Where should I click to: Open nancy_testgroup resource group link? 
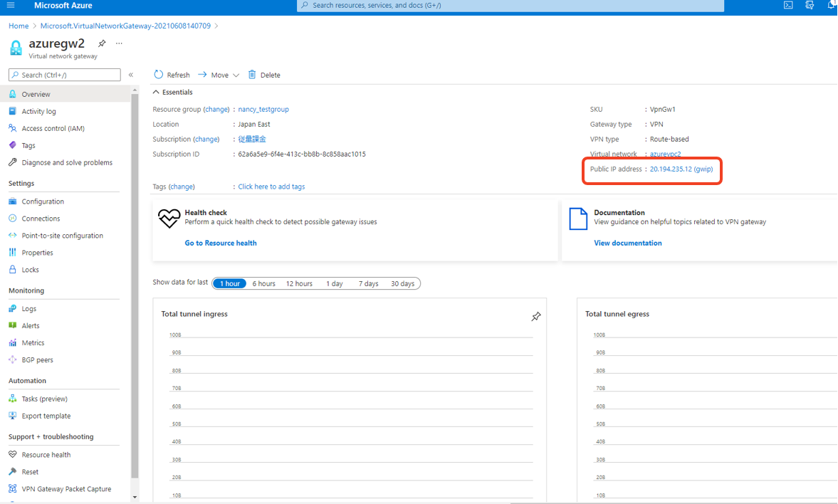pos(263,109)
